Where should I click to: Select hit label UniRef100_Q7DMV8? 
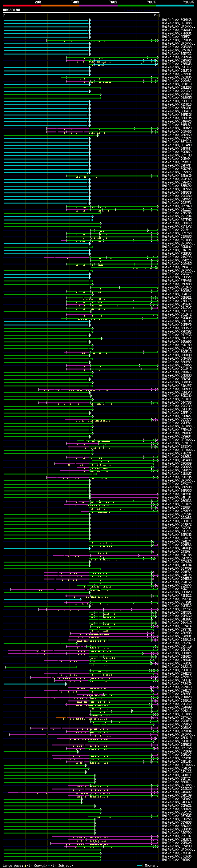click(177, 128)
